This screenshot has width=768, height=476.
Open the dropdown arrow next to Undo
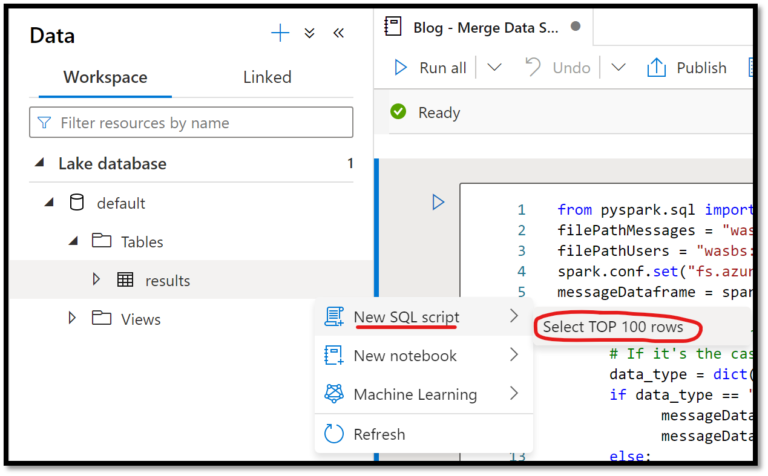pos(618,68)
